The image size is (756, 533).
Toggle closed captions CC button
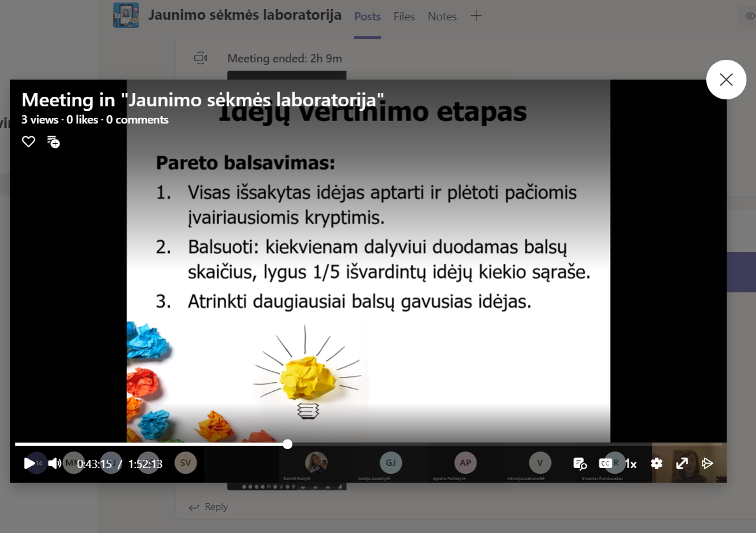pos(605,463)
